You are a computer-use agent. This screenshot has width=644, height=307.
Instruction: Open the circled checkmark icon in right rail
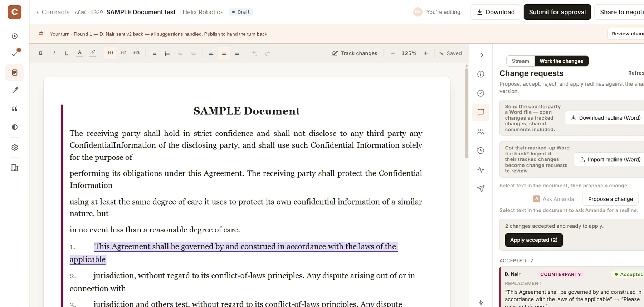(481, 93)
